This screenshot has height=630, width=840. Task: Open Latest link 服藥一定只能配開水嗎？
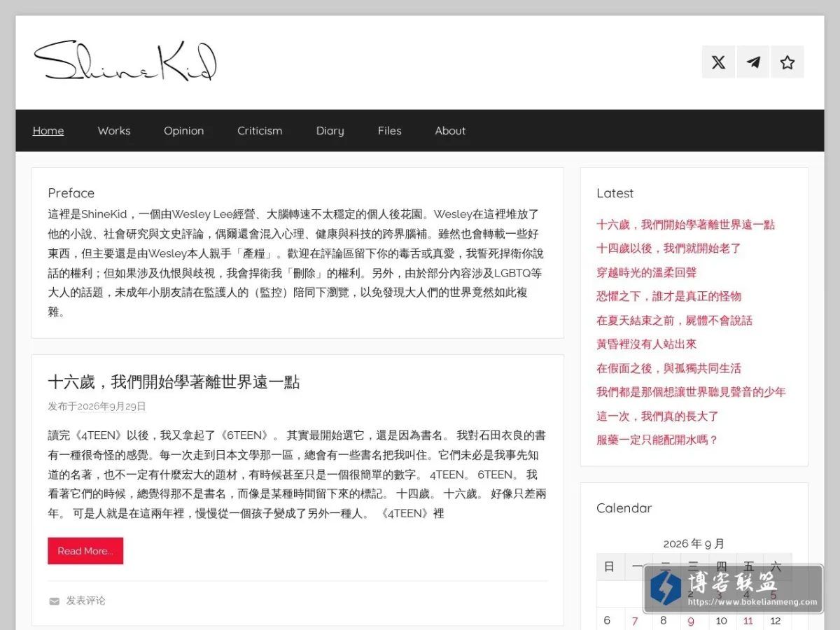click(658, 440)
